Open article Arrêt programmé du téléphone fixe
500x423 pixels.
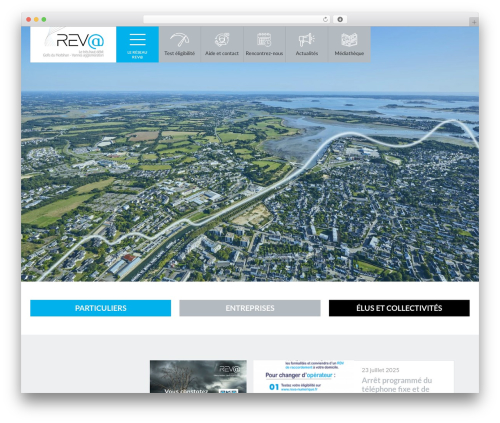pyautogui.click(x=397, y=385)
